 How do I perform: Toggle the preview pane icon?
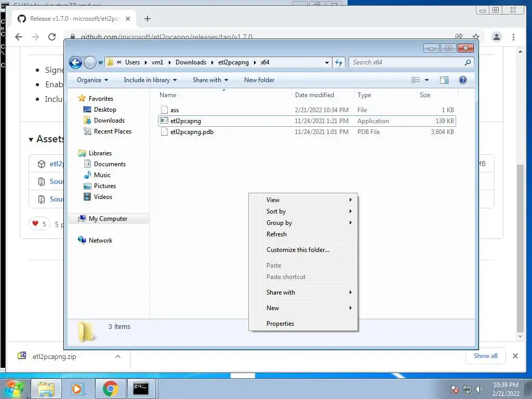pos(444,80)
